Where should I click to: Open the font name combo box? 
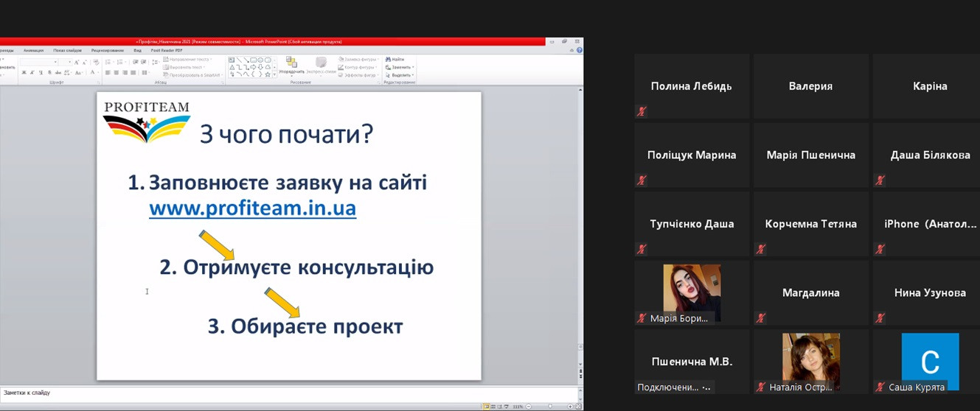tap(38, 62)
